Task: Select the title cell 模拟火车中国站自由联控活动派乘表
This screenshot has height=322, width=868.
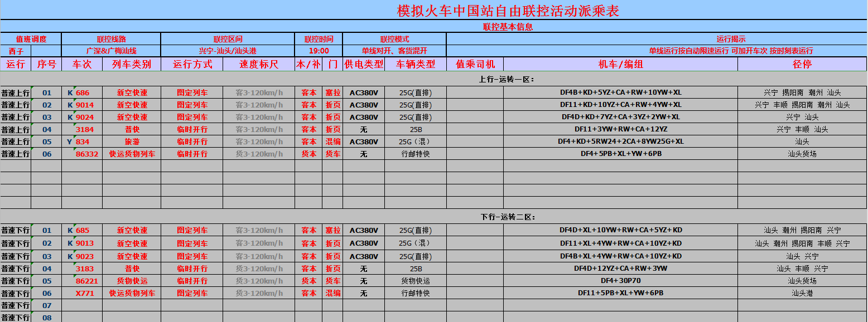Action: coord(508,11)
